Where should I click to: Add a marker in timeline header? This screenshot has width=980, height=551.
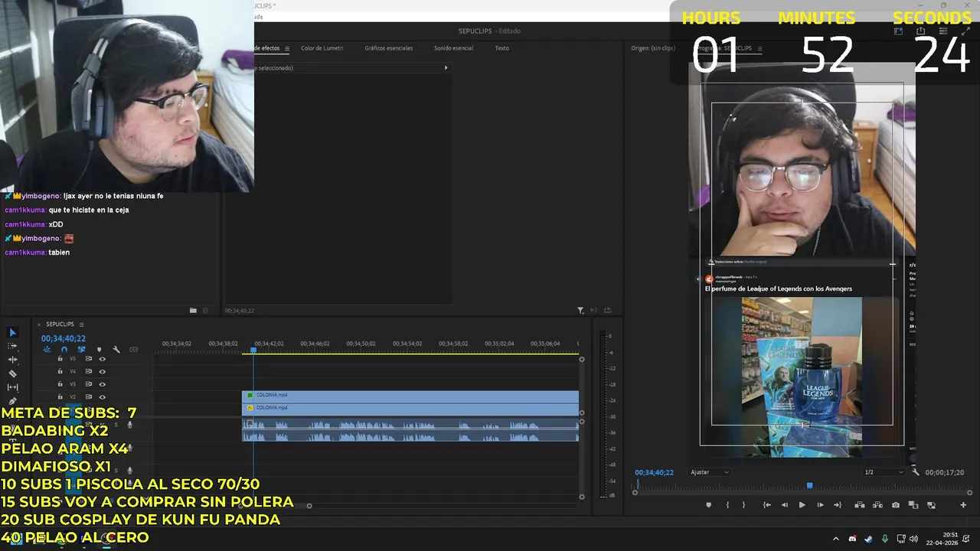click(x=99, y=350)
